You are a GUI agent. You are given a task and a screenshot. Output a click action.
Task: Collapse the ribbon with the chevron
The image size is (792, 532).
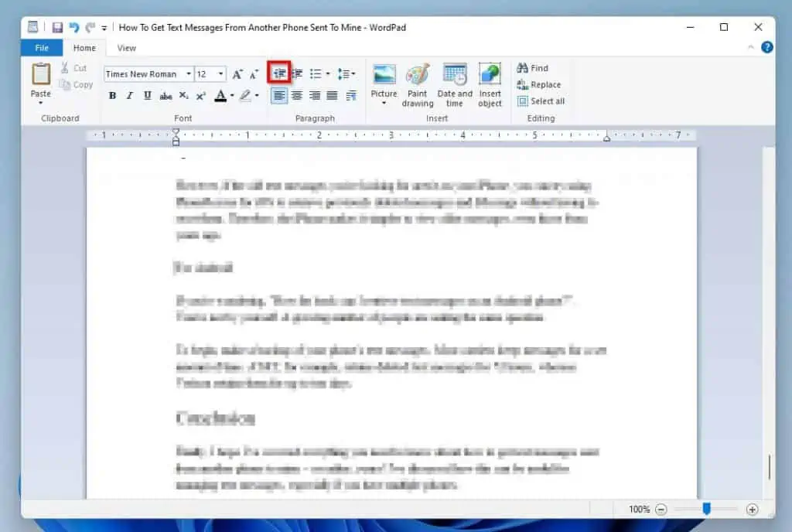[x=750, y=47]
